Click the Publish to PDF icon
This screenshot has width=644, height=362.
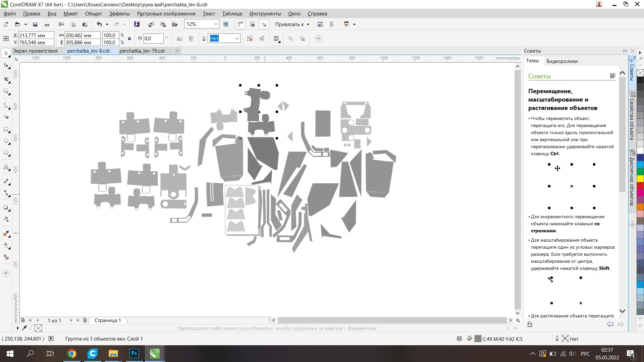click(175, 24)
